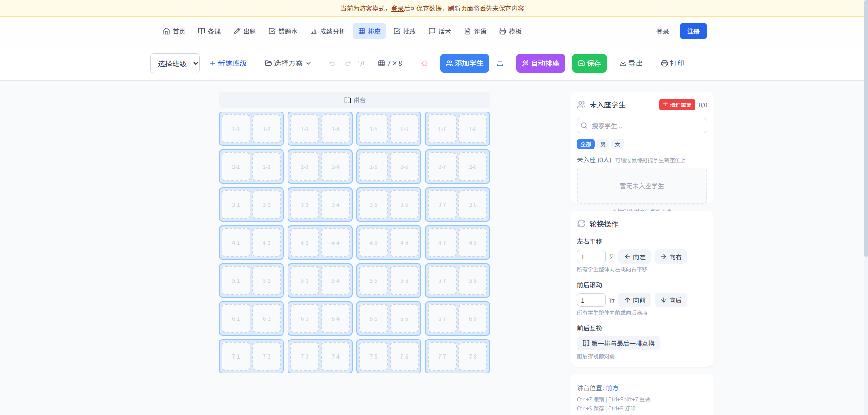
Task: Select seat 6-2
Action: (267, 318)
